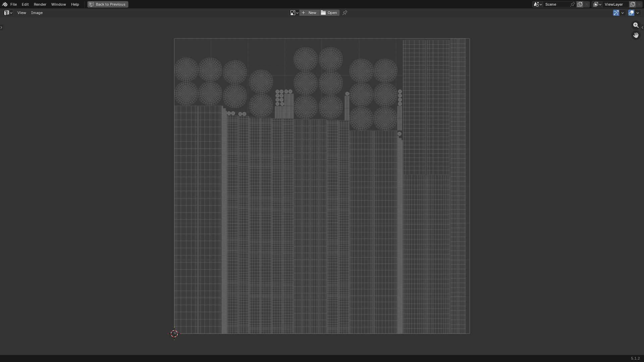Toggle the gizmo visibility button

point(616,13)
